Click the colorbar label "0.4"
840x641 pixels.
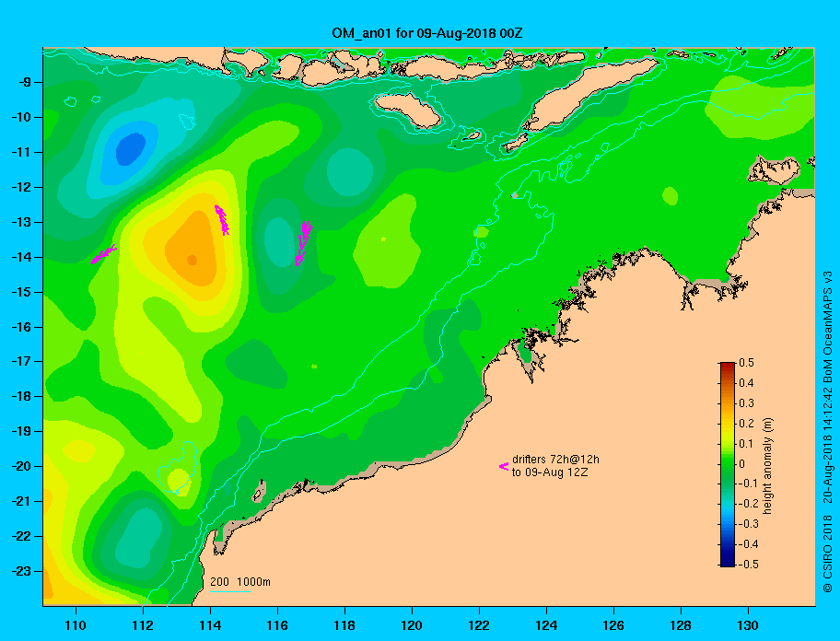click(x=746, y=383)
